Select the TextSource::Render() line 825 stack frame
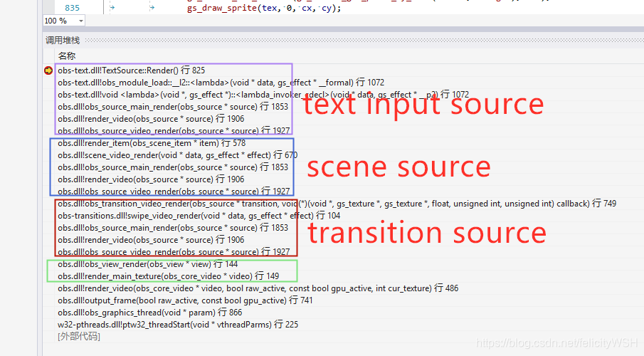The height and width of the screenshot is (356, 644). [131, 70]
